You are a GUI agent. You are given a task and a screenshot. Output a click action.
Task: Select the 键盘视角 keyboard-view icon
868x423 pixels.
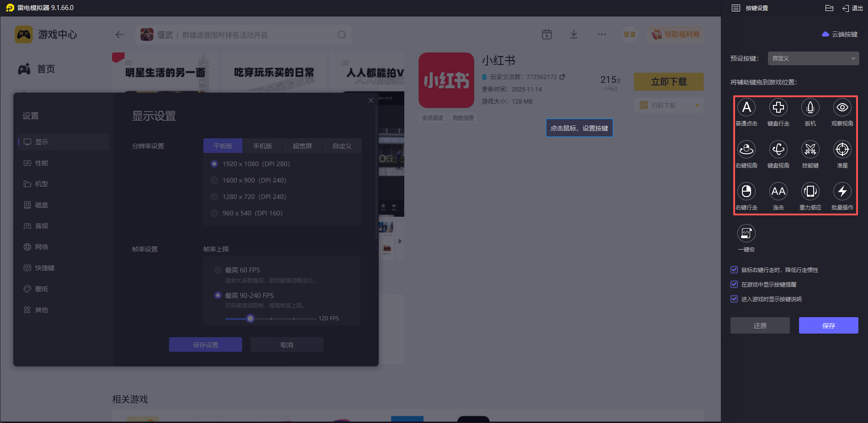pyautogui.click(x=778, y=150)
